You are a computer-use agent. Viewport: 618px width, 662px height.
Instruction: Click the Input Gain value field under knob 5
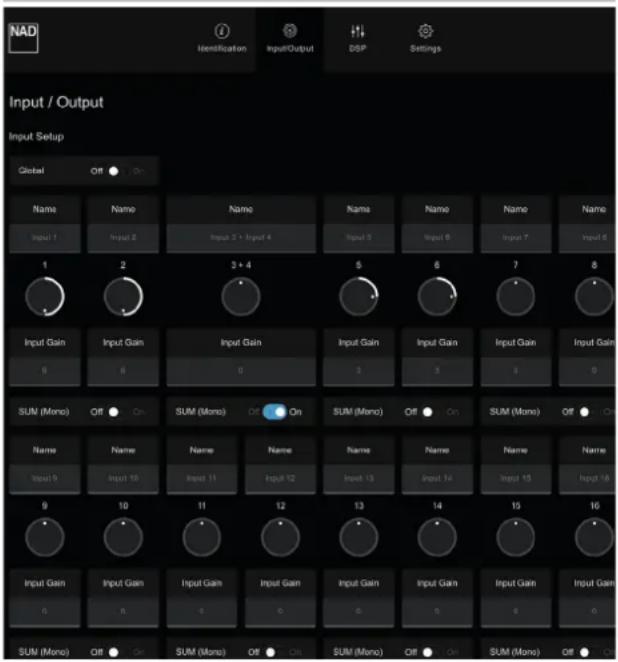tap(358, 371)
